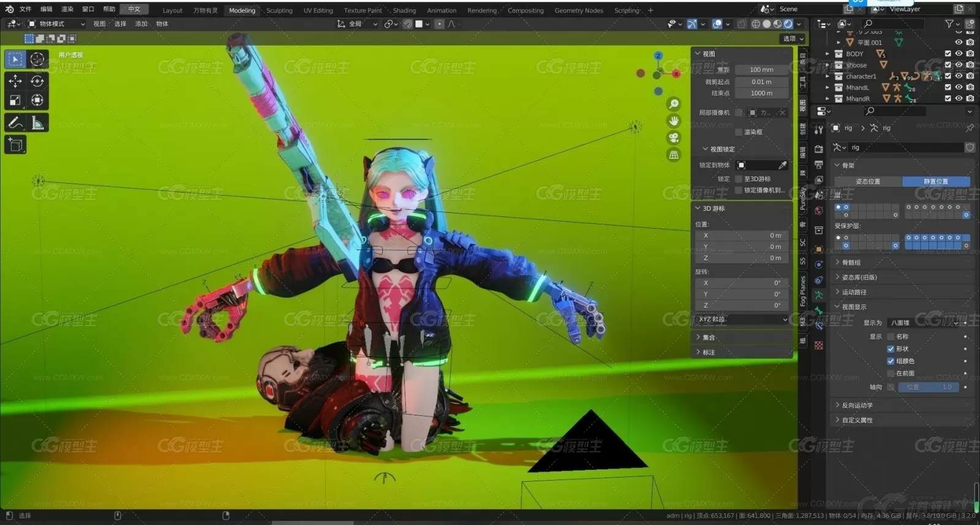Image resolution: width=980 pixels, height=525 pixels.
Task: Toggle camera view with camera icon
Action: point(674,138)
